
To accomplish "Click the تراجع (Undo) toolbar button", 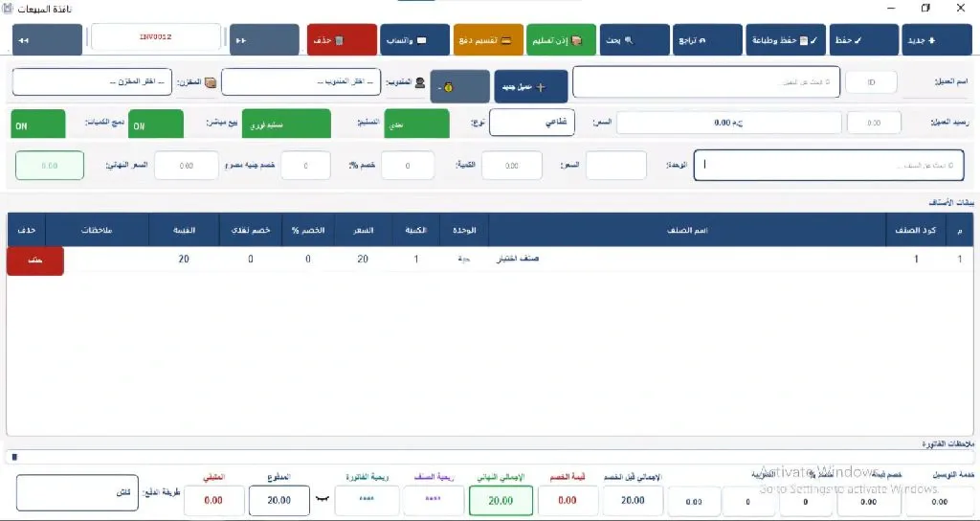I will (707, 40).
